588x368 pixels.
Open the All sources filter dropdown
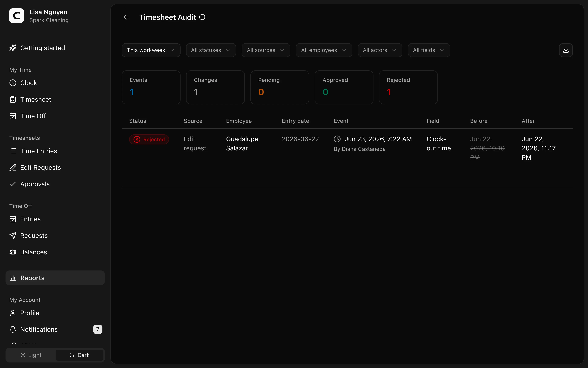[x=266, y=50]
